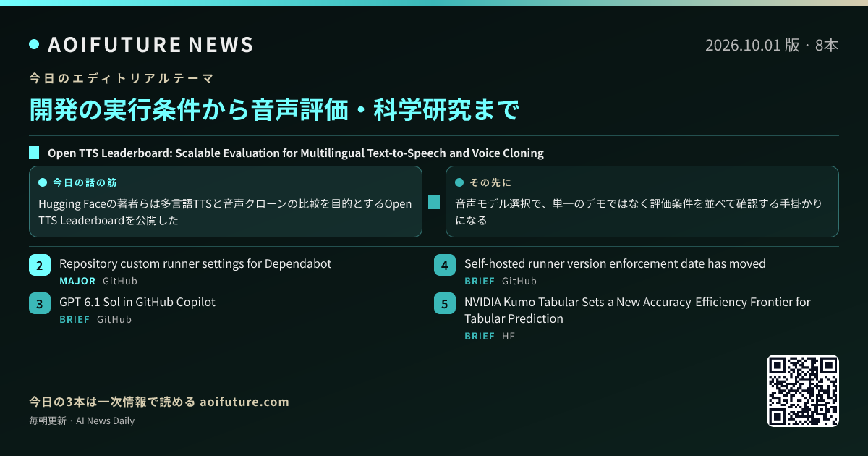Open GPT-6.1 Sol in GitHub Copilot
The width and height of the screenshot is (868, 456).
[x=137, y=302]
